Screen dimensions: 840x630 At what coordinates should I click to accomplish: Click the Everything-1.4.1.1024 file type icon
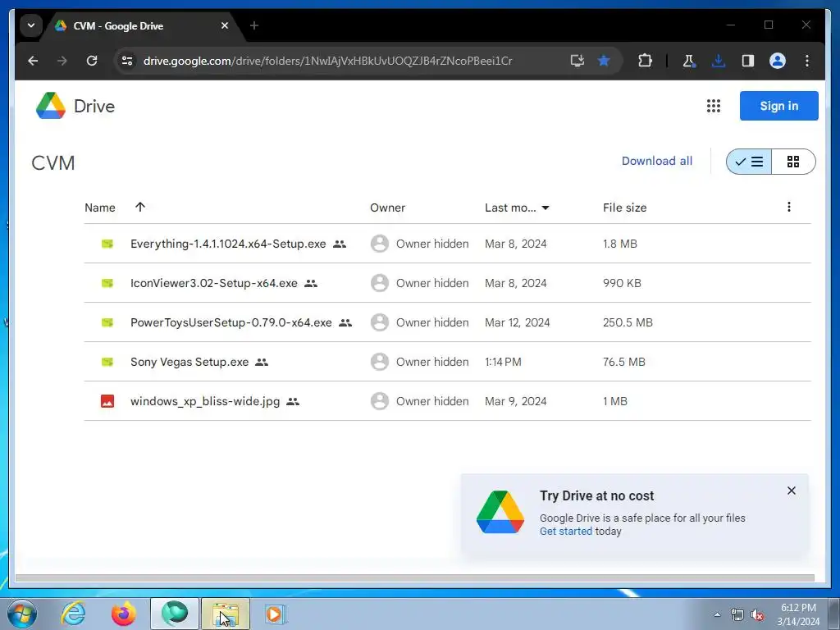click(x=107, y=244)
